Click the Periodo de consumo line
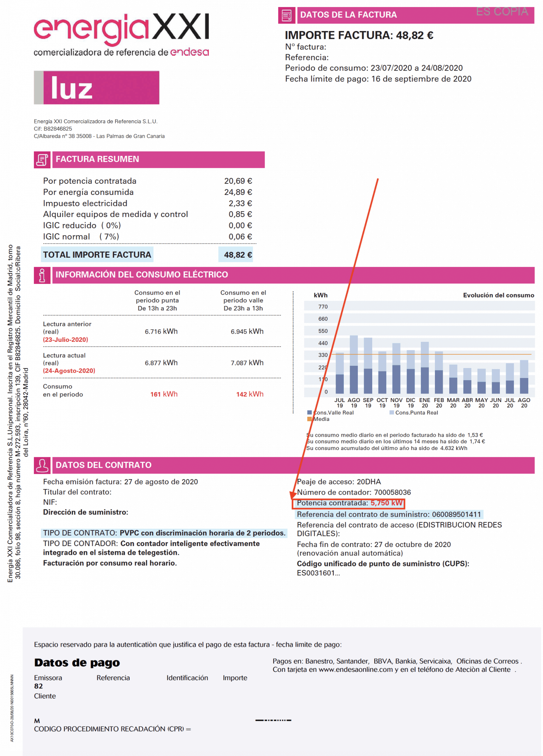This screenshot has height=756, width=543. pos(374,68)
